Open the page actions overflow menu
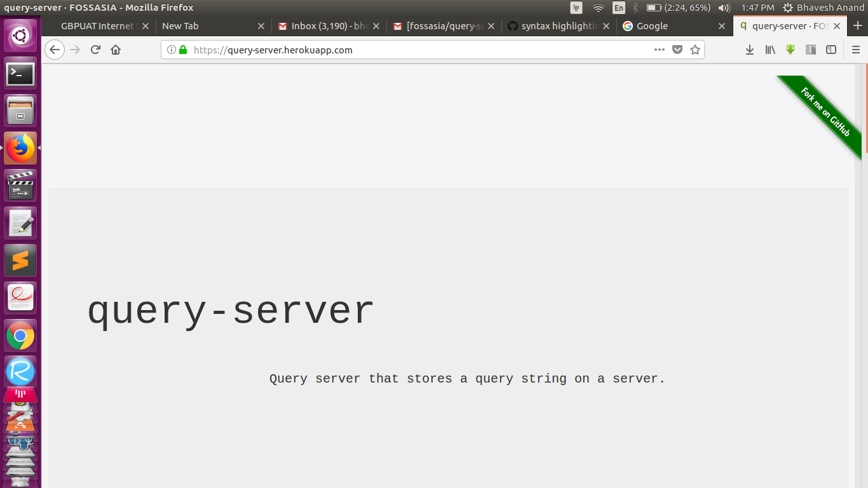Image resolution: width=868 pixels, height=488 pixels. pos(659,50)
